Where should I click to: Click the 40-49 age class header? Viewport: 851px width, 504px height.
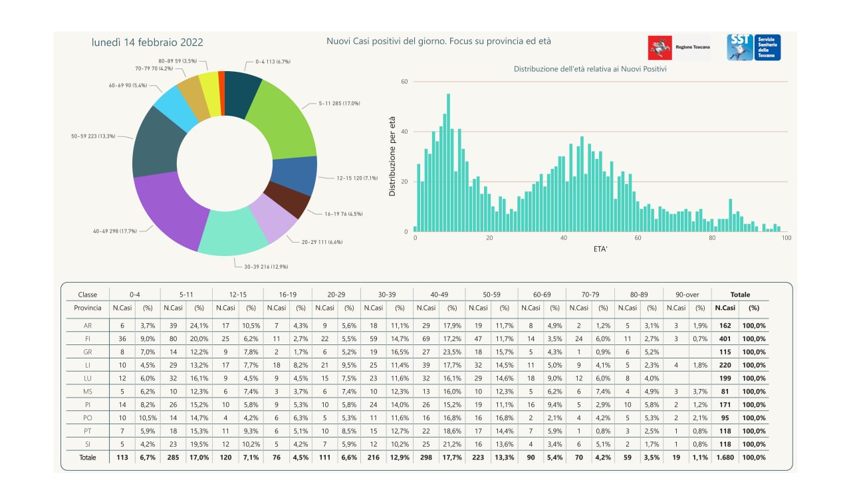[439, 295]
